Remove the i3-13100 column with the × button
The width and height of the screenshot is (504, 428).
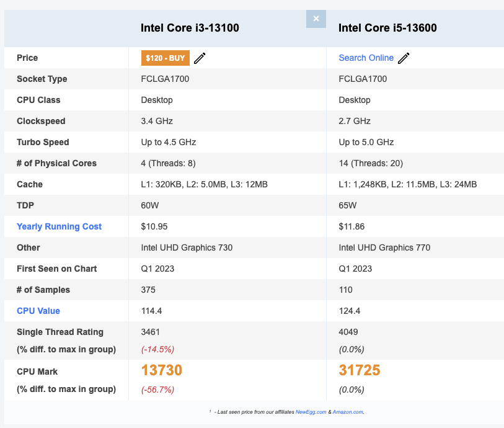(316, 19)
